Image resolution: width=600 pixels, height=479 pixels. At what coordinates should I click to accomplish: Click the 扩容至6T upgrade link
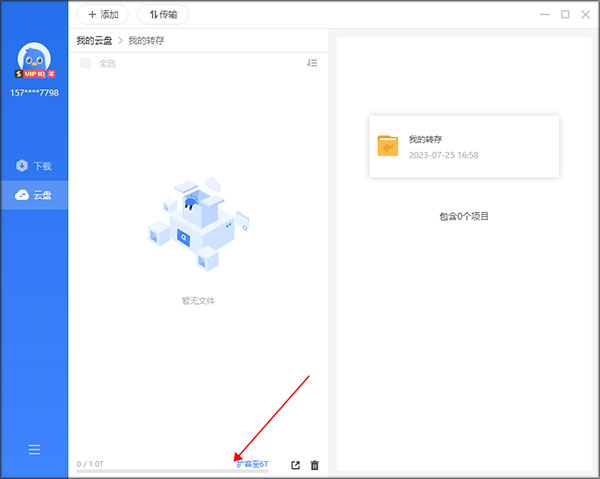[253, 464]
